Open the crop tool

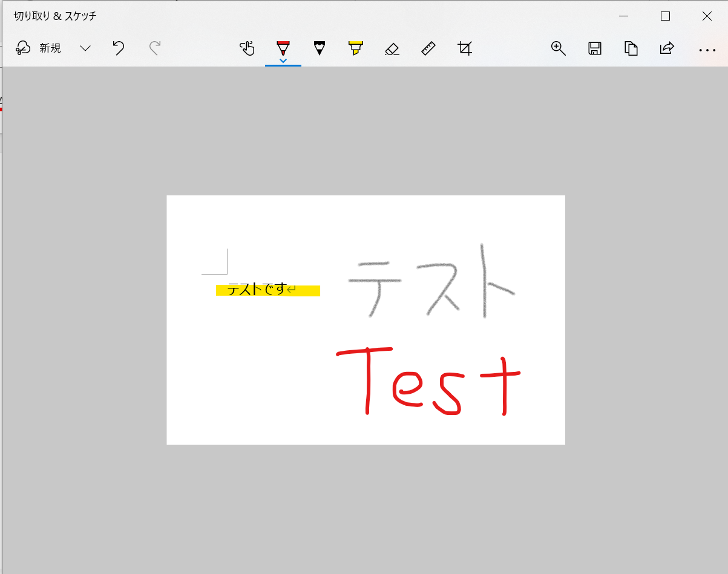(x=464, y=48)
